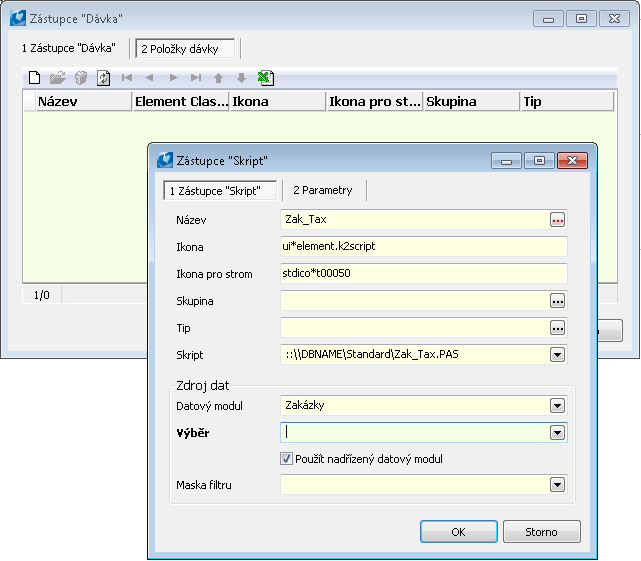Screen dimensions: 641x561
Task: Expand the Maska filtru dropdown
Action: pos(557,485)
